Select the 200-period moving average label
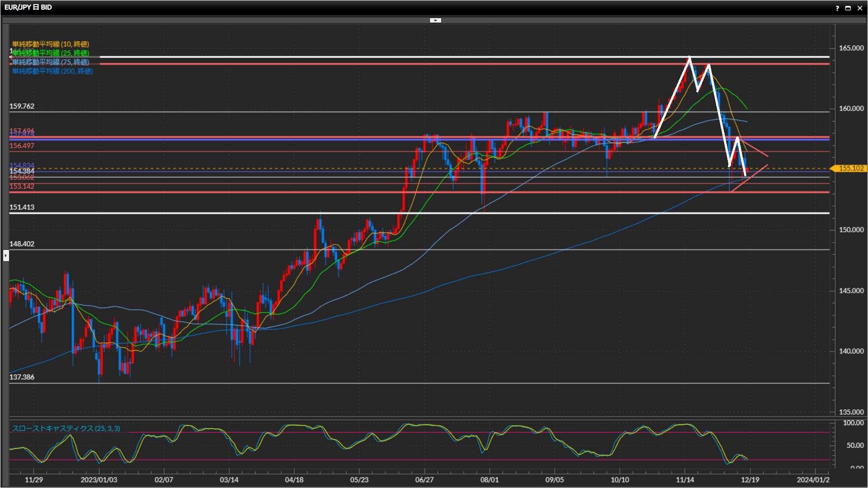This screenshot has height=488, width=868. coord(52,71)
